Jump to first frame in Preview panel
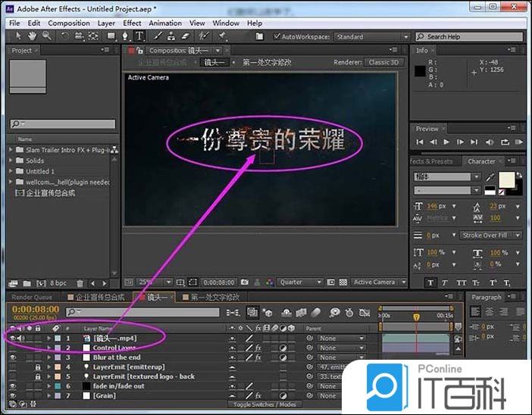 coord(419,142)
